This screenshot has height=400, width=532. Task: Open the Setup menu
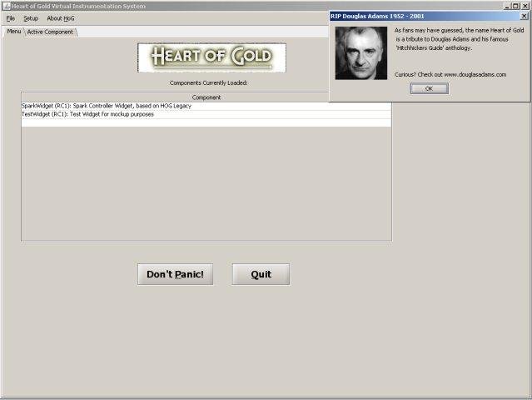pyautogui.click(x=31, y=18)
